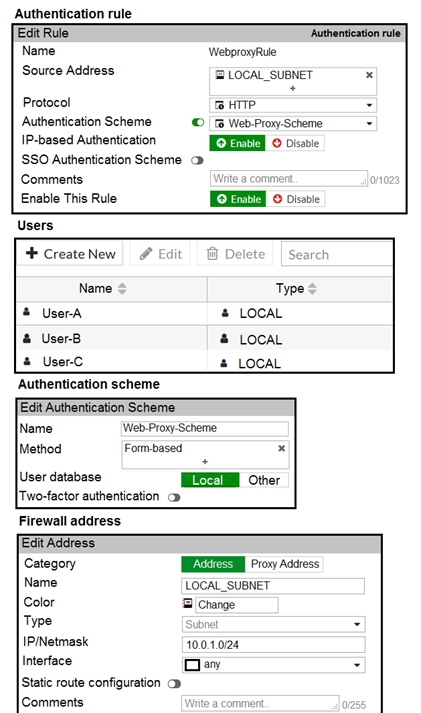Viewport: 421px width, 713px height.
Task: Add another source address with plus icon
Action: (x=293, y=88)
